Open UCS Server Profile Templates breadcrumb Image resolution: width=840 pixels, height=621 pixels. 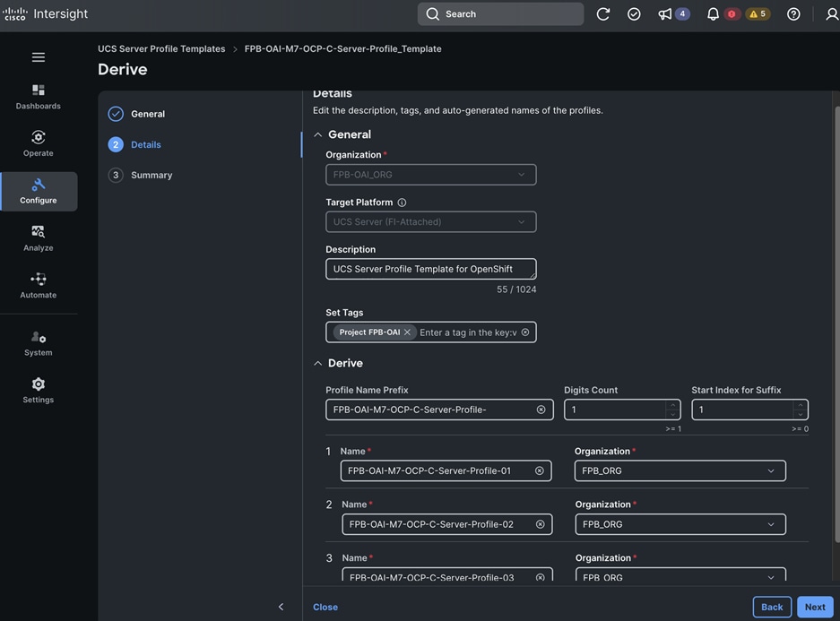click(161, 48)
